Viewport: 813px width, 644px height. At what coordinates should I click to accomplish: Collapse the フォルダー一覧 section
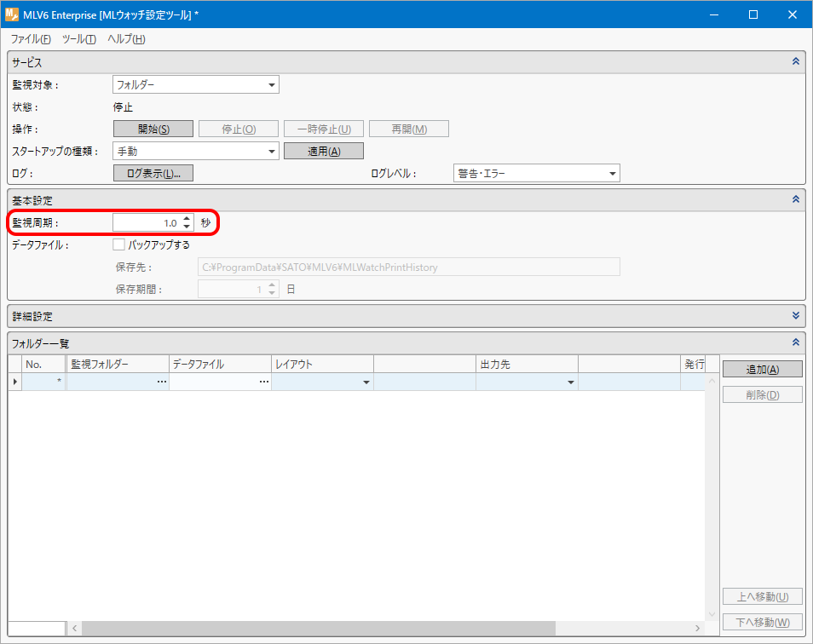point(795,342)
